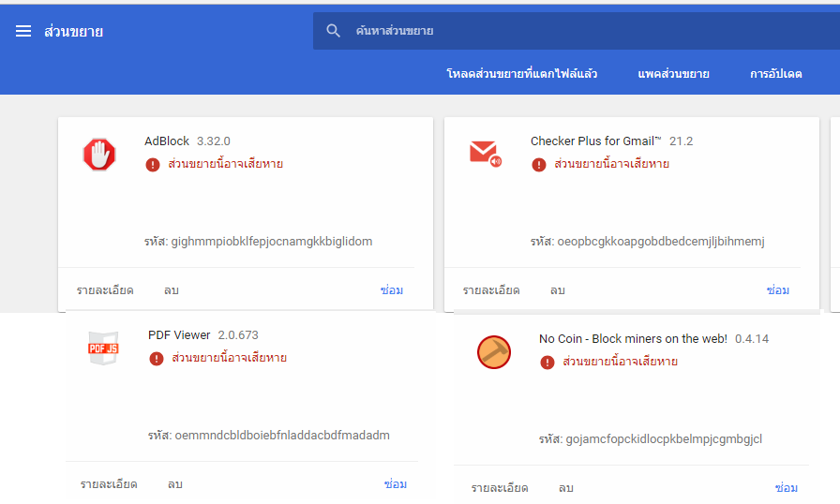The height and width of the screenshot is (504, 840).
Task: Click the ID oemmndcbldboiebfnladdacbdfmadadm
Action: [x=282, y=435]
